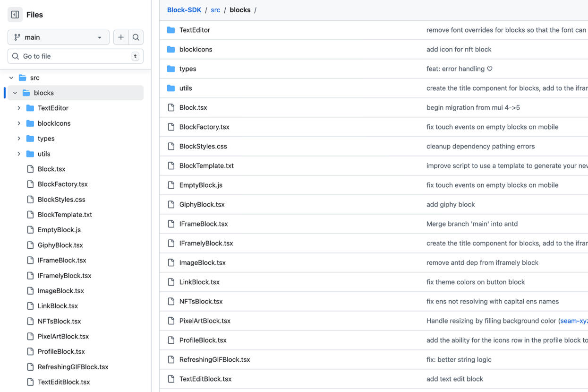
Task: Click file icon next to PixelArtBlock.tsx in sidebar
Action: tap(30, 336)
